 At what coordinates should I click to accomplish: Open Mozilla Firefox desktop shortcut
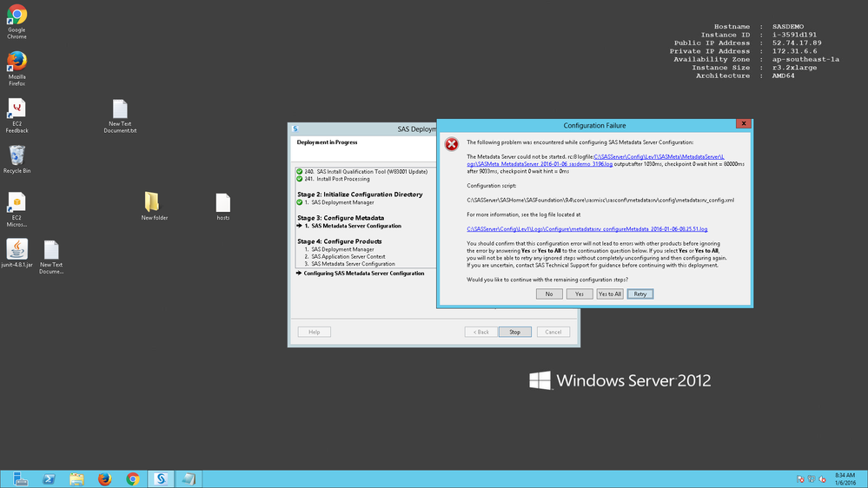(x=17, y=68)
